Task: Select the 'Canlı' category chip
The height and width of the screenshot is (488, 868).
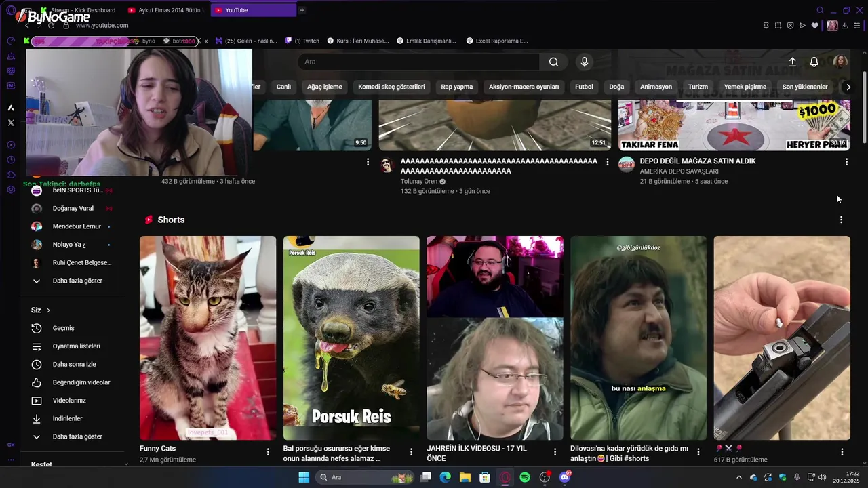Action: pos(283,87)
